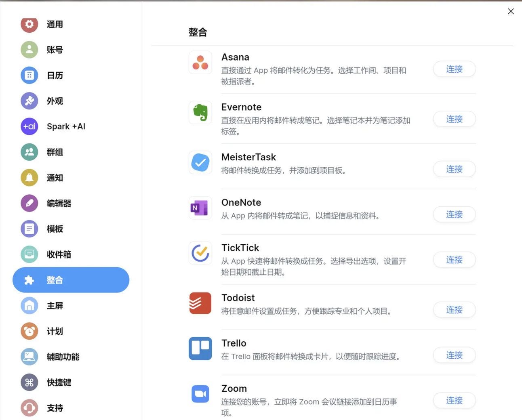Connect the Asana integration
The height and width of the screenshot is (420, 522).
point(454,69)
